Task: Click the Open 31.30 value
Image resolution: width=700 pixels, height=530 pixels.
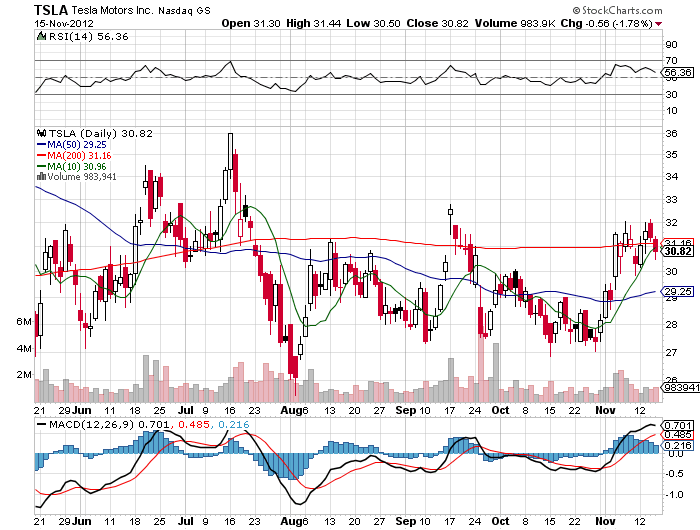Action: coord(251,23)
